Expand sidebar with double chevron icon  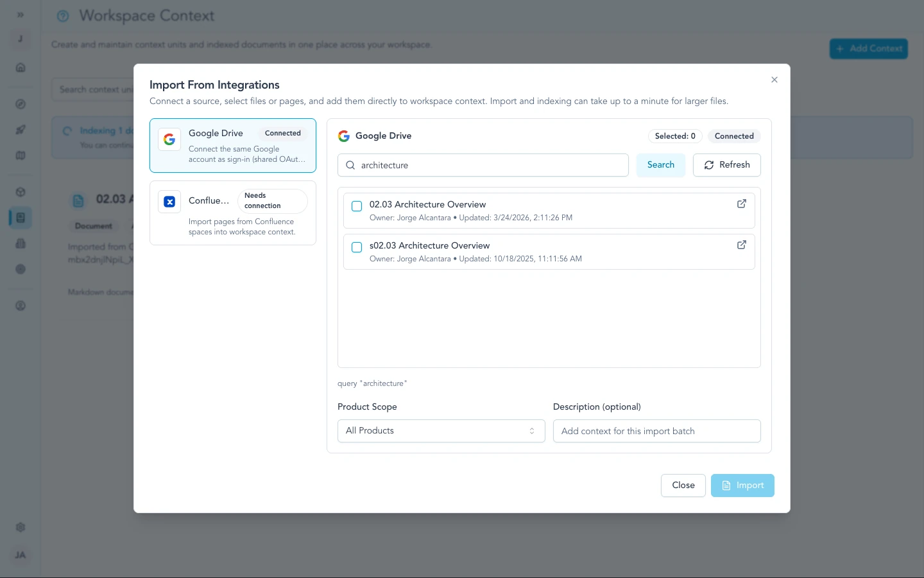pyautogui.click(x=21, y=15)
